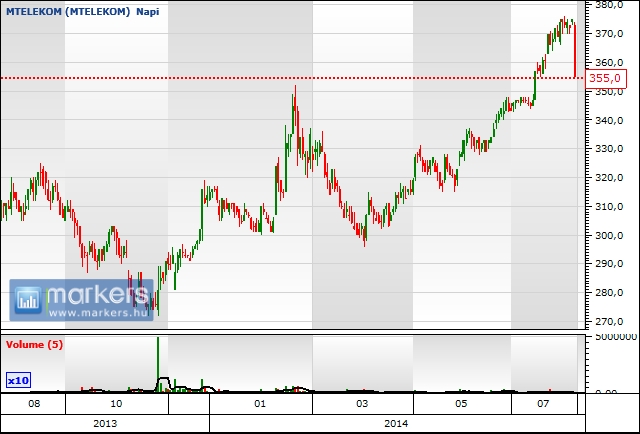Viewport: 640px width, 434px height.
Task: Click the 380,0 price axis label
Action: pos(610,5)
